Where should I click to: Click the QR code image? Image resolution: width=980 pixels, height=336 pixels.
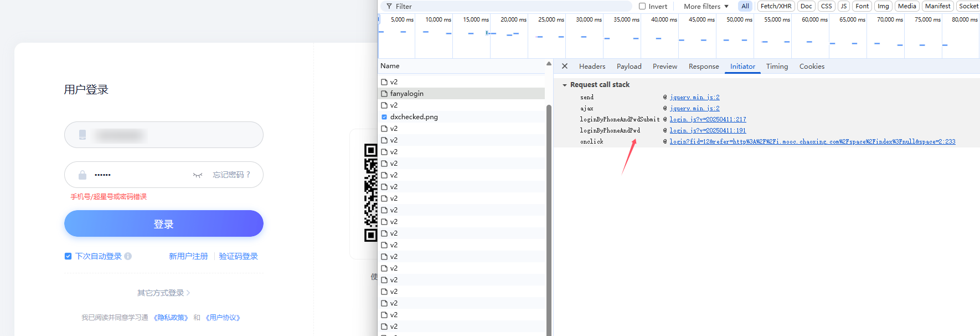(x=370, y=193)
